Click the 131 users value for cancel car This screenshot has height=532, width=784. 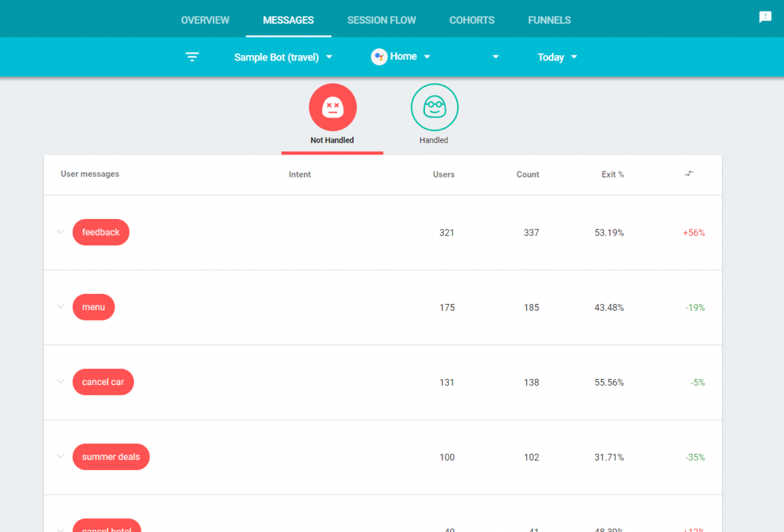coord(447,383)
